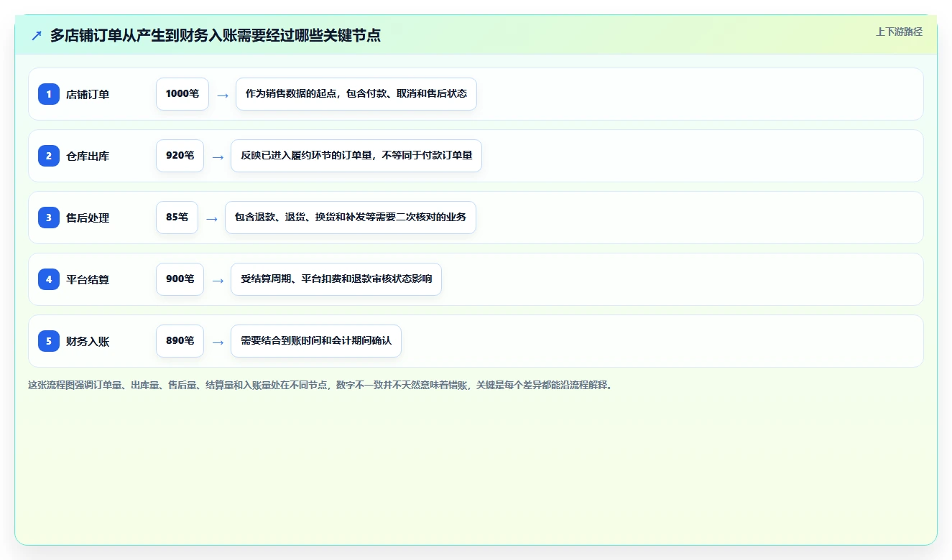
Task: Click description 反映已进入履约环节的订单量
Action: click(356, 156)
